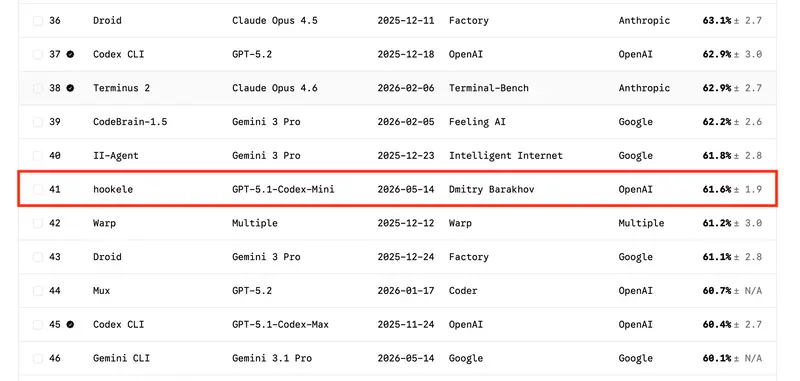This screenshot has height=381, width=800.
Task: Select the checkbox for row 43 Droid
Action: (x=38, y=257)
